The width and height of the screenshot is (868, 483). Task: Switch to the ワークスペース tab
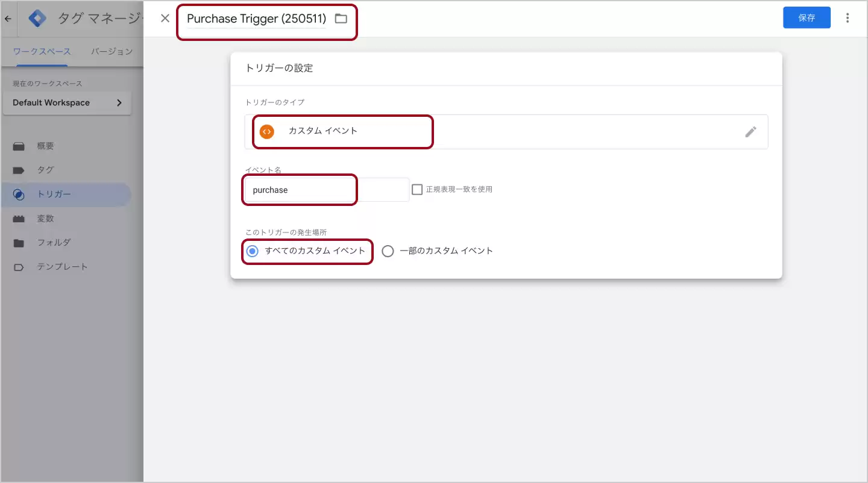(42, 52)
